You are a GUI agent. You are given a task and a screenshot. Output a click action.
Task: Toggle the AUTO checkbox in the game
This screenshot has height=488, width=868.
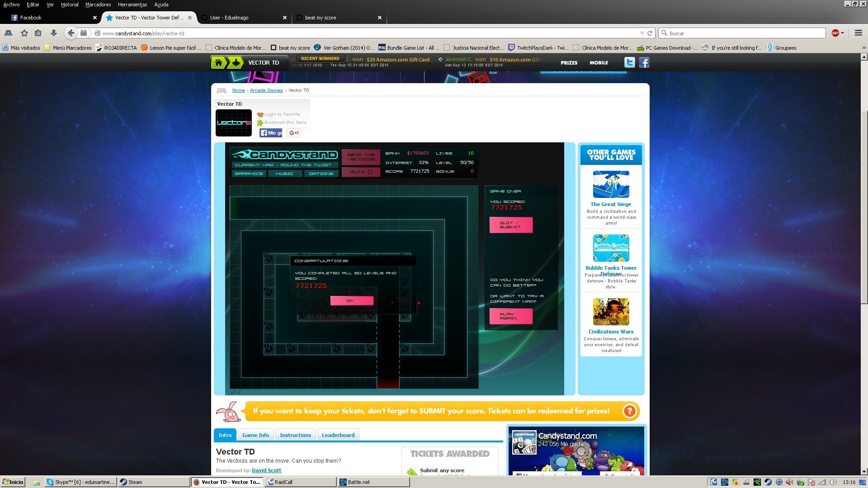tap(370, 172)
